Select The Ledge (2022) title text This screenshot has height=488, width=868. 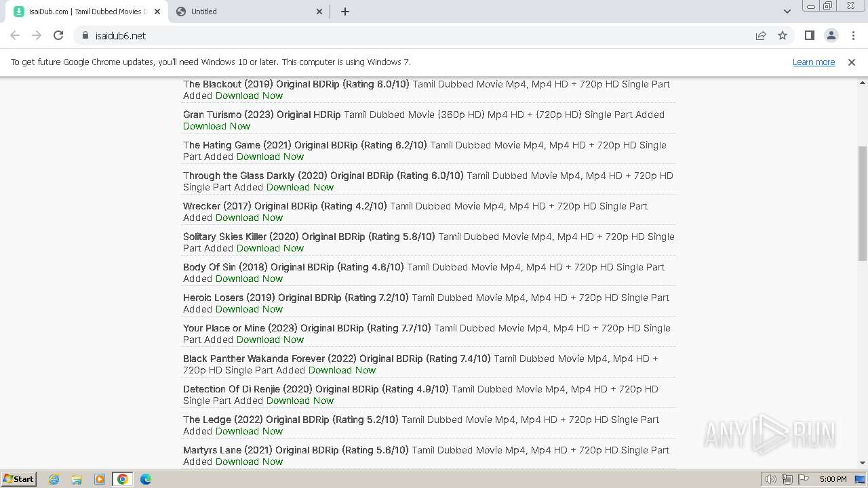291,420
